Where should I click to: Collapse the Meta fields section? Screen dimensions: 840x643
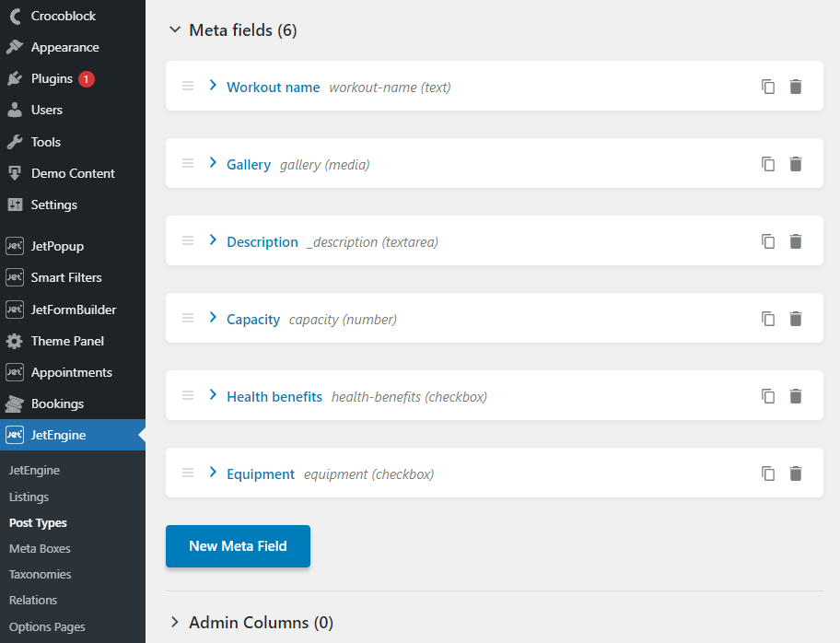[x=175, y=30]
